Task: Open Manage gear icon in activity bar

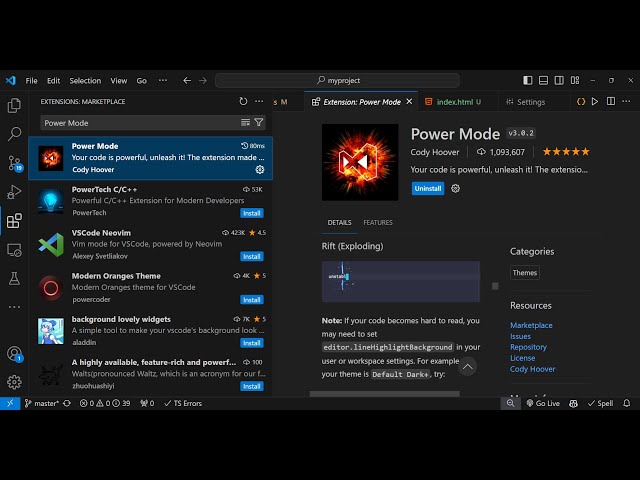Action: pos(14,381)
